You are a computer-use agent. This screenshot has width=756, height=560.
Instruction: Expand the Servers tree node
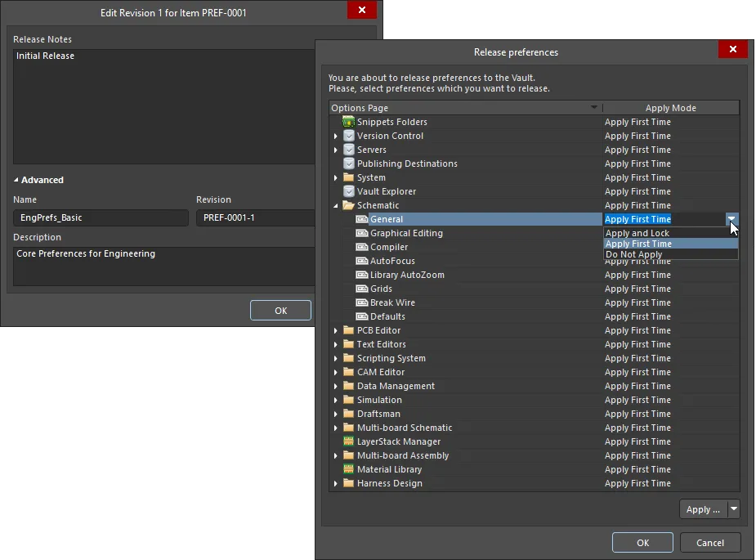(x=336, y=150)
